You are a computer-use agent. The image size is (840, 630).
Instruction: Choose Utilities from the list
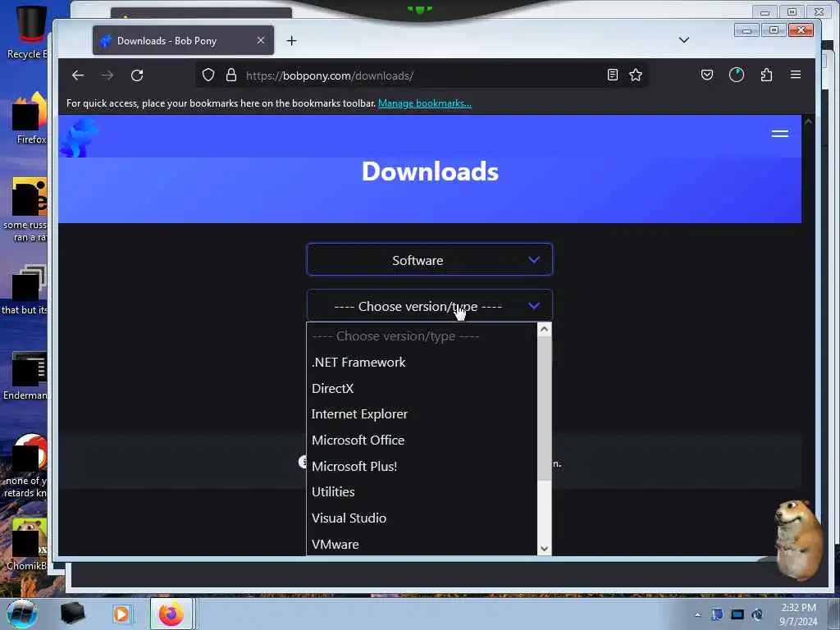(422, 492)
